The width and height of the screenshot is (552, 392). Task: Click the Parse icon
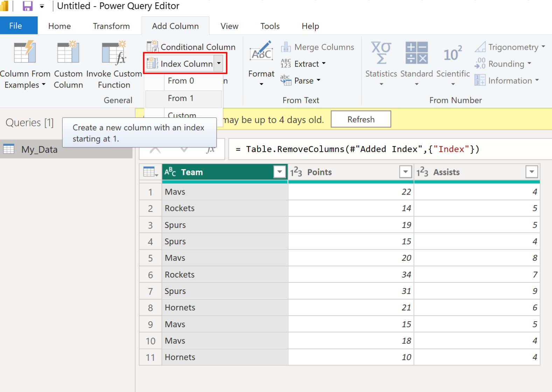[x=286, y=80]
